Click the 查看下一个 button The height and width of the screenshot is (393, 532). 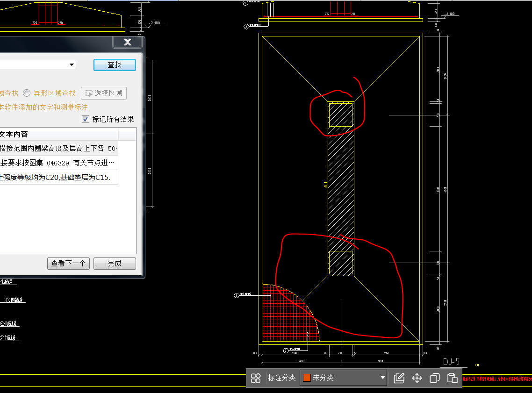69,264
